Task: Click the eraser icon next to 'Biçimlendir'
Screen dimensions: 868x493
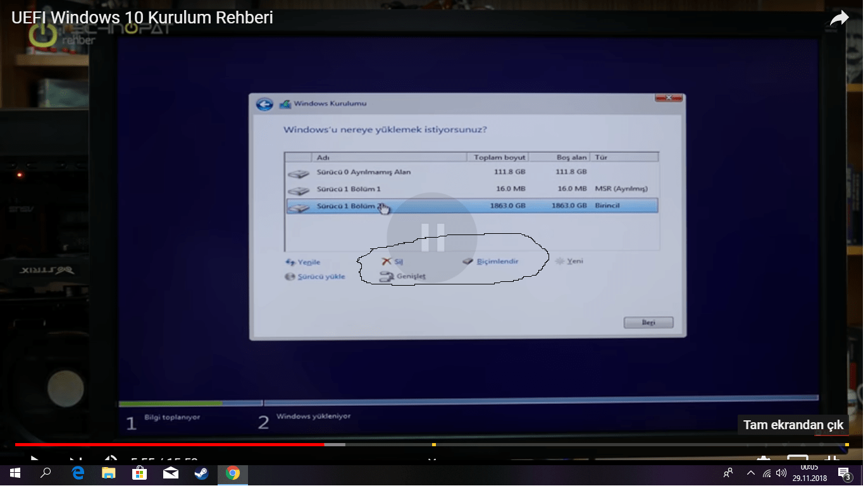Action: coord(468,261)
